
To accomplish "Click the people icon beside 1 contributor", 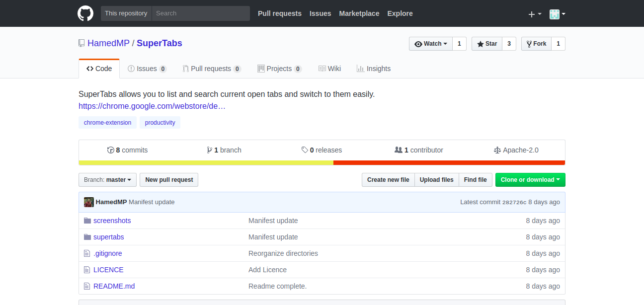I will point(399,150).
